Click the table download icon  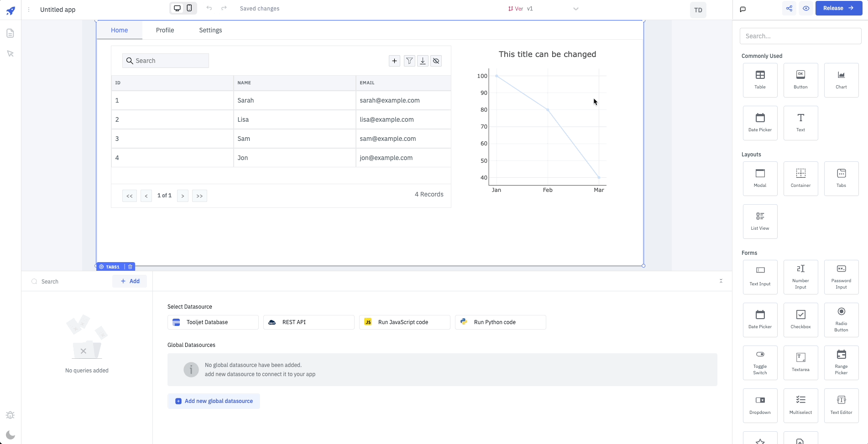click(x=423, y=61)
